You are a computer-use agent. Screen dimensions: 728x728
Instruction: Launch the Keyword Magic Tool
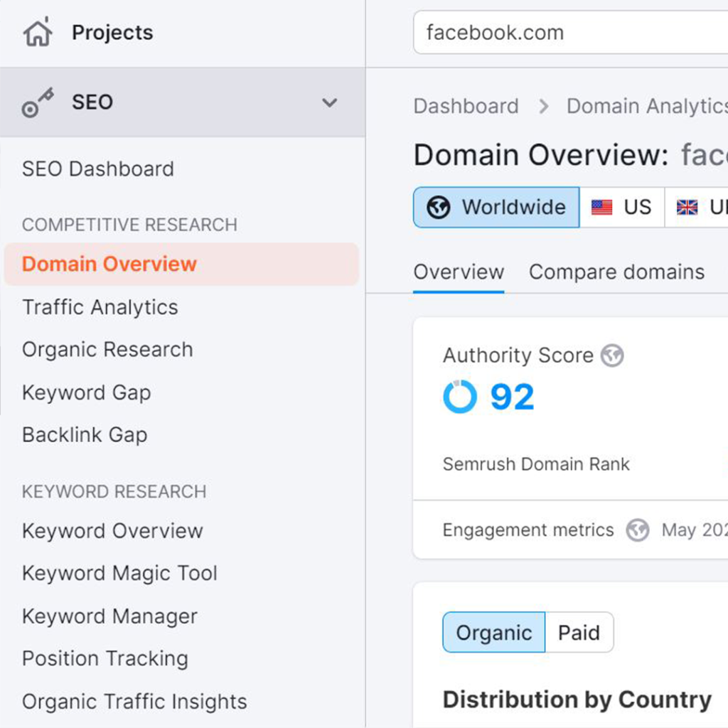[119, 574]
